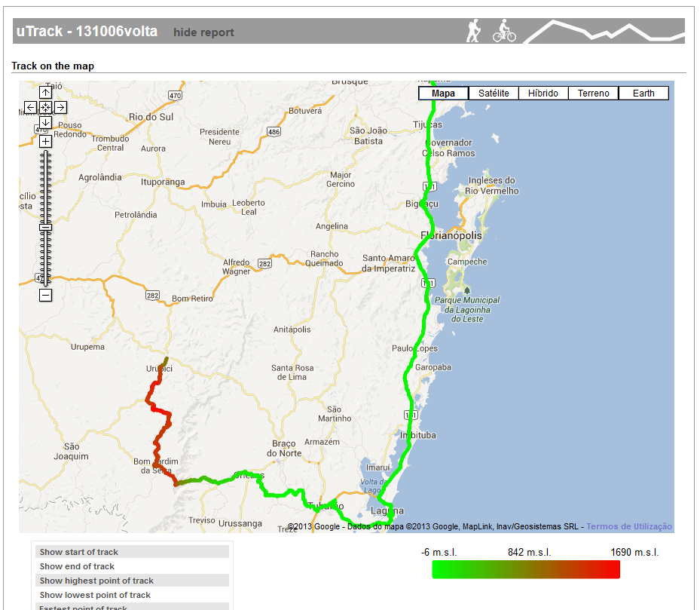Click the center/reset map position icon
This screenshot has width=700, height=610.
45,107
